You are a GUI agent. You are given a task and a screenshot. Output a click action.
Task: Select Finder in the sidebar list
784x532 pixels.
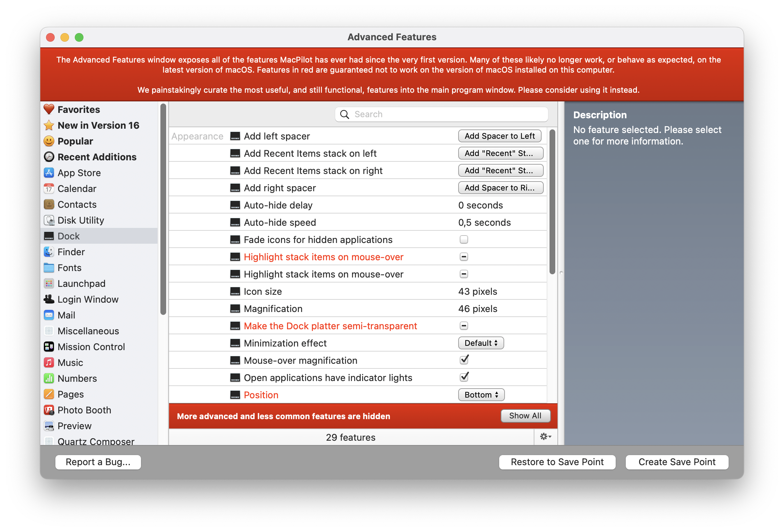click(71, 252)
